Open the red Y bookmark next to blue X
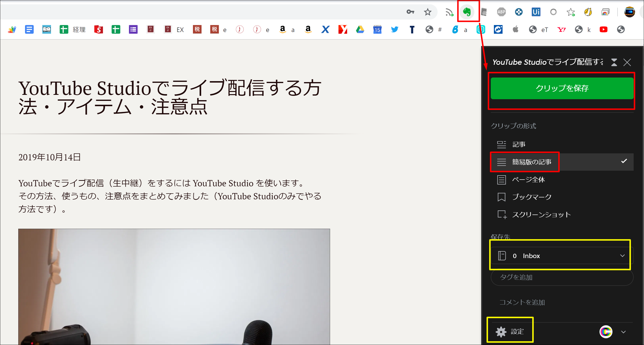 pos(343,30)
